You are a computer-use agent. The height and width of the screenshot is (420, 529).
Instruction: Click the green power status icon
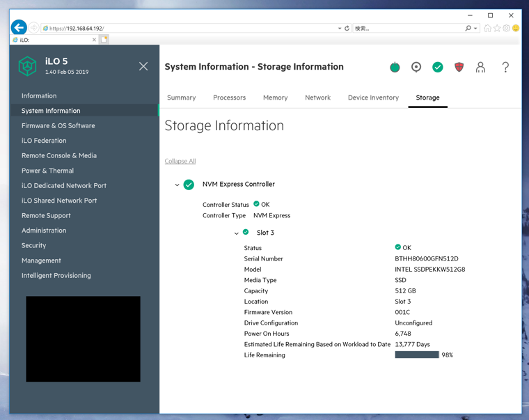[x=395, y=67]
